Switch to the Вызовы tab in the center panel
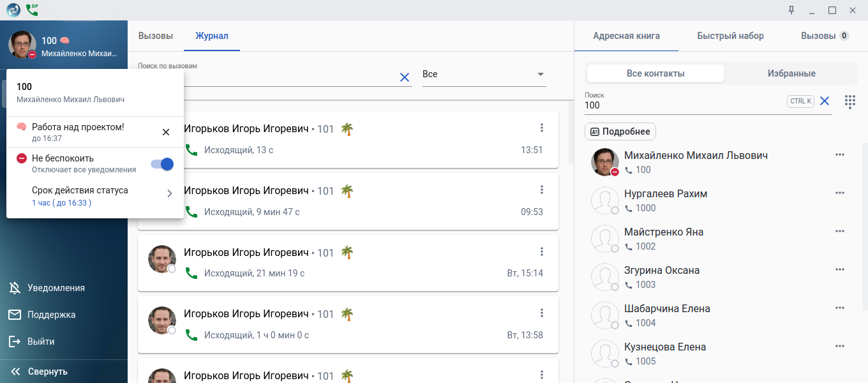The image size is (868, 383). (156, 36)
